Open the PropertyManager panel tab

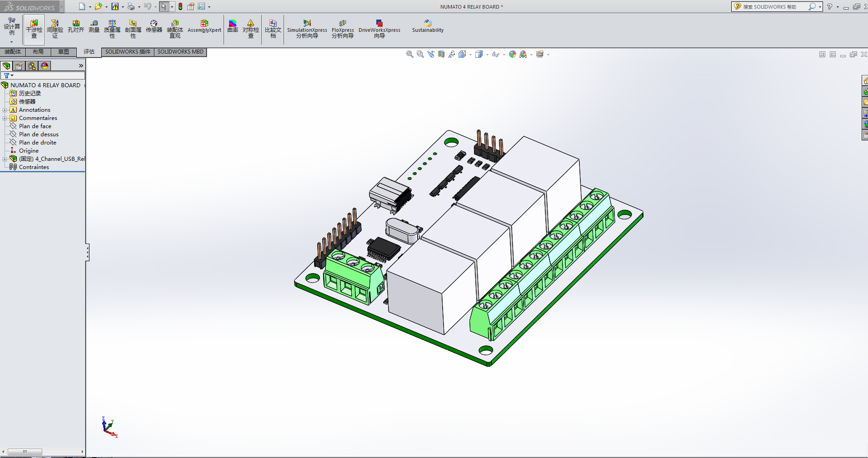(x=19, y=66)
